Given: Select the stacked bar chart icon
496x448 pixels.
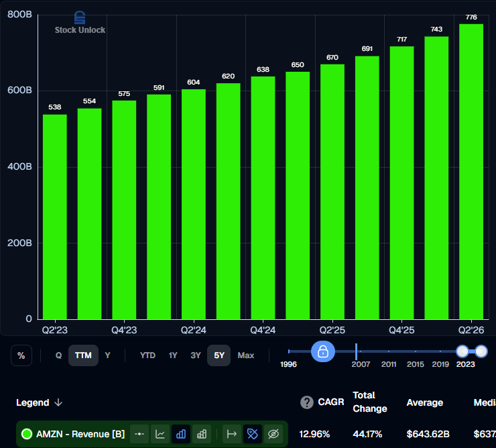Looking at the screenshot, I should coord(202,434).
